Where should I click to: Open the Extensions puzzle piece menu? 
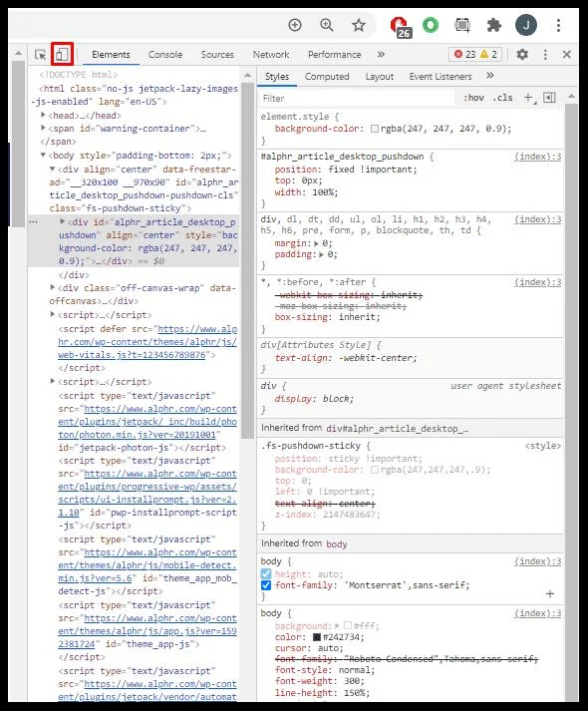493,25
